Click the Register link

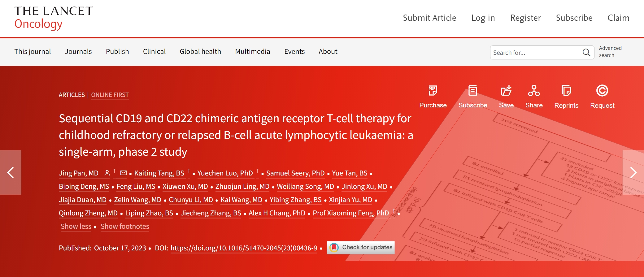(x=525, y=18)
